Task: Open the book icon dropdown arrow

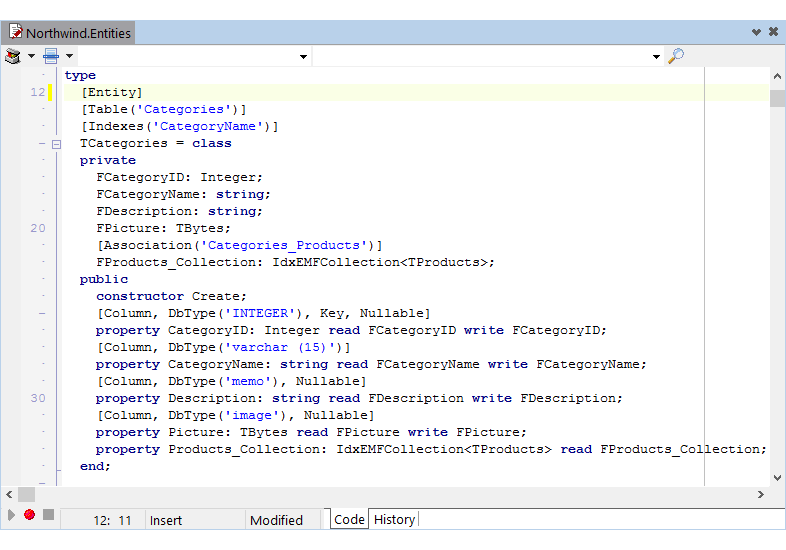Action: click(31, 56)
